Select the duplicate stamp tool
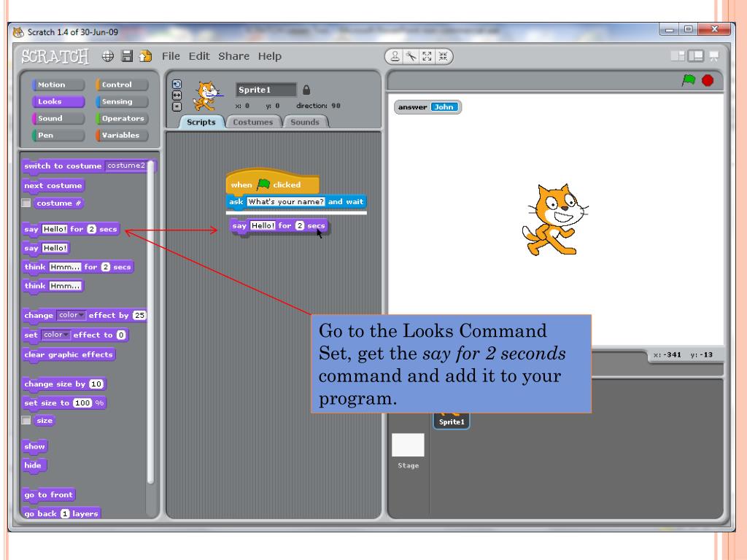The image size is (747, 560). click(x=395, y=57)
